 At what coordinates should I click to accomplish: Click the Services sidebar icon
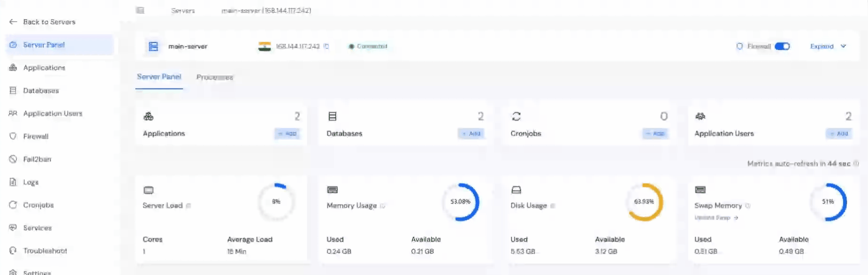[x=13, y=228]
